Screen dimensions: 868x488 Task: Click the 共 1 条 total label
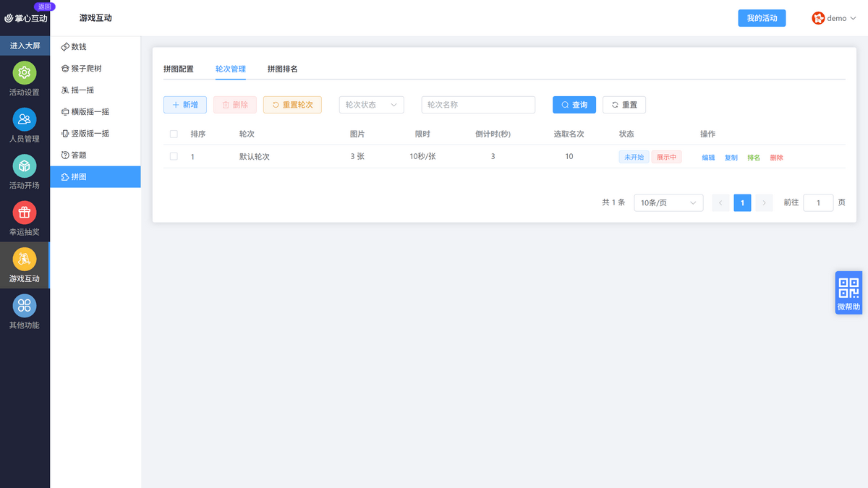613,203
